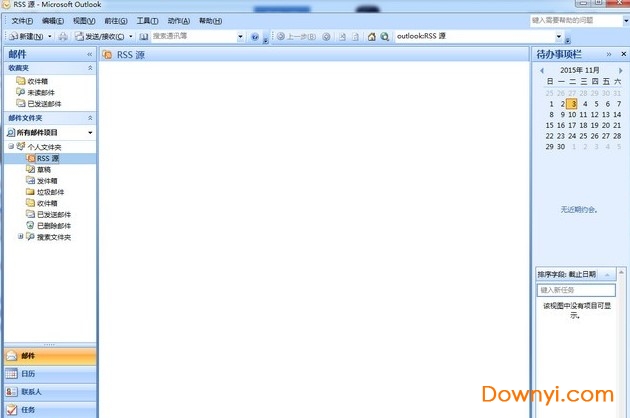Click the 搜索通讯簿 search field

tap(194, 37)
